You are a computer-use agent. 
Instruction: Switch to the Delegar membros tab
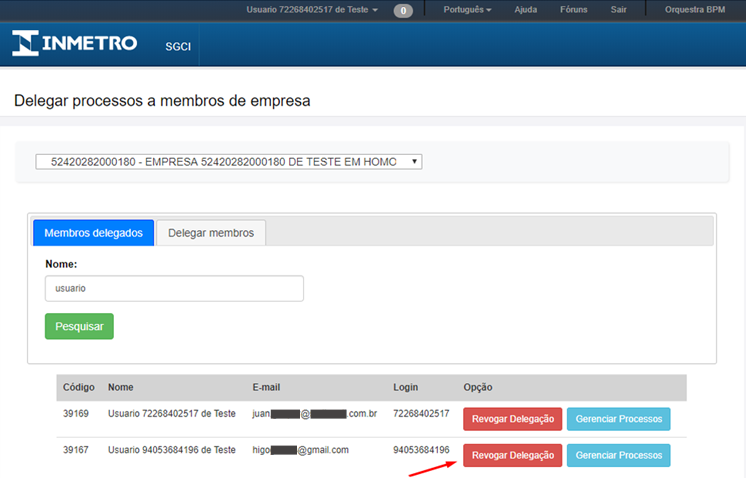coord(211,233)
